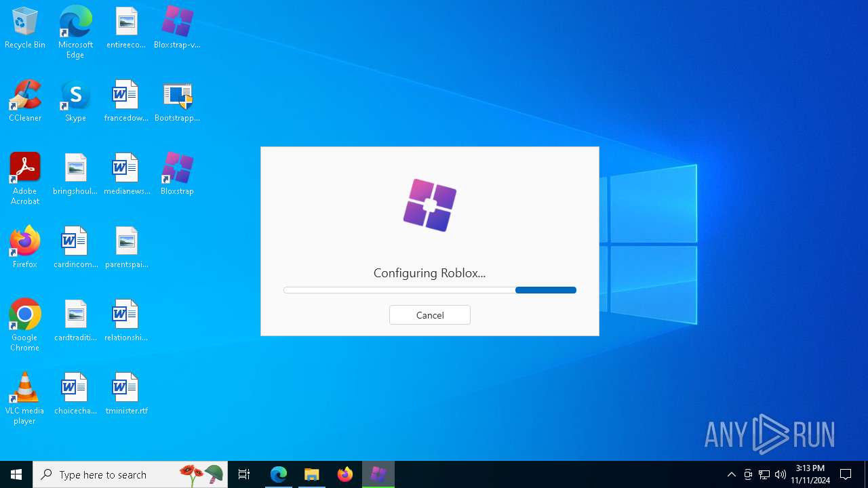Open network status tray icon

tap(764, 474)
